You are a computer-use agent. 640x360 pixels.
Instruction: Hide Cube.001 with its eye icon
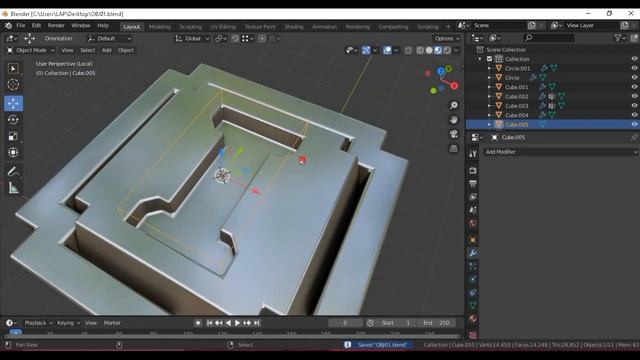coord(634,87)
